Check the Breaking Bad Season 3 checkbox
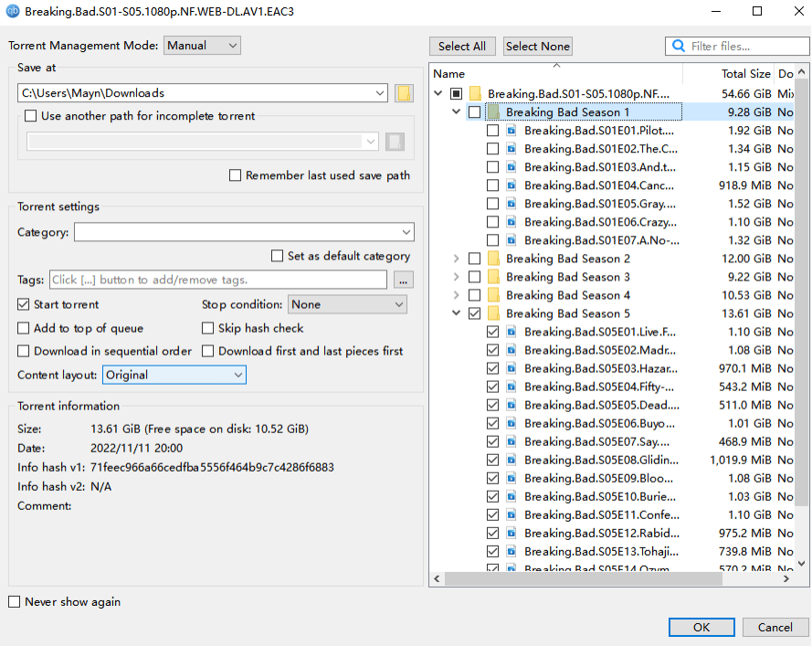The image size is (812, 646). pos(474,277)
